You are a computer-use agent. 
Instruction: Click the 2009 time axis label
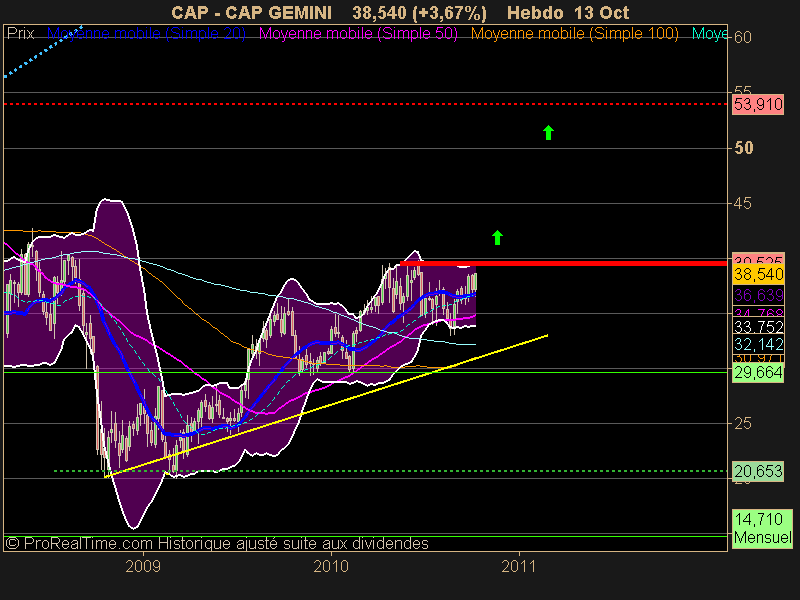143,566
